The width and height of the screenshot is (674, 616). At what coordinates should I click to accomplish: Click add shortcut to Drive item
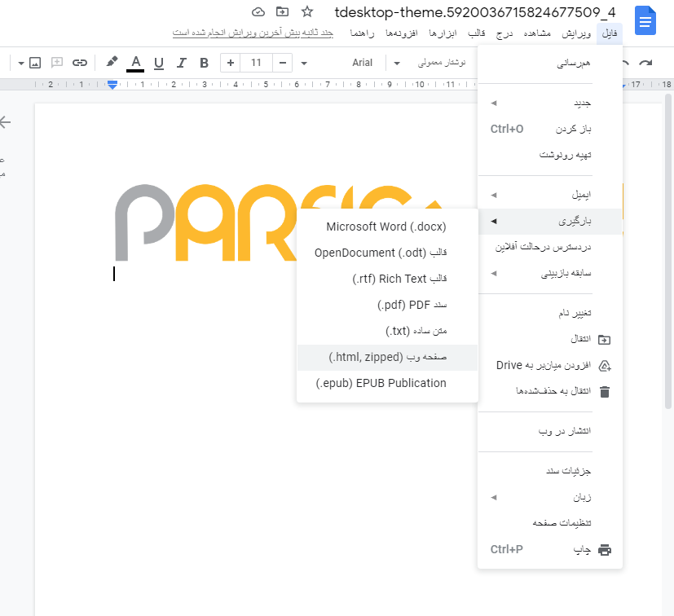(x=550, y=365)
